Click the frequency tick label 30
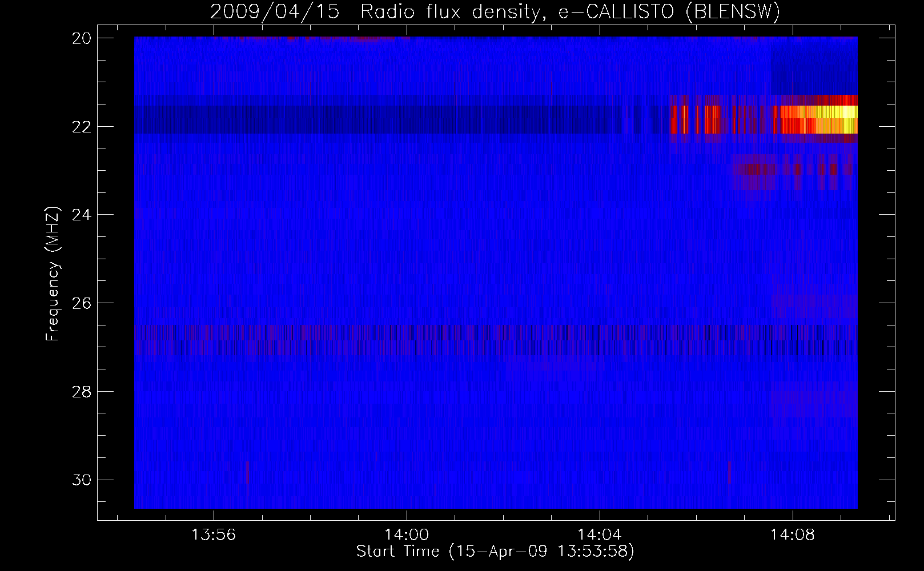924x571 pixels. click(x=82, y=480)
